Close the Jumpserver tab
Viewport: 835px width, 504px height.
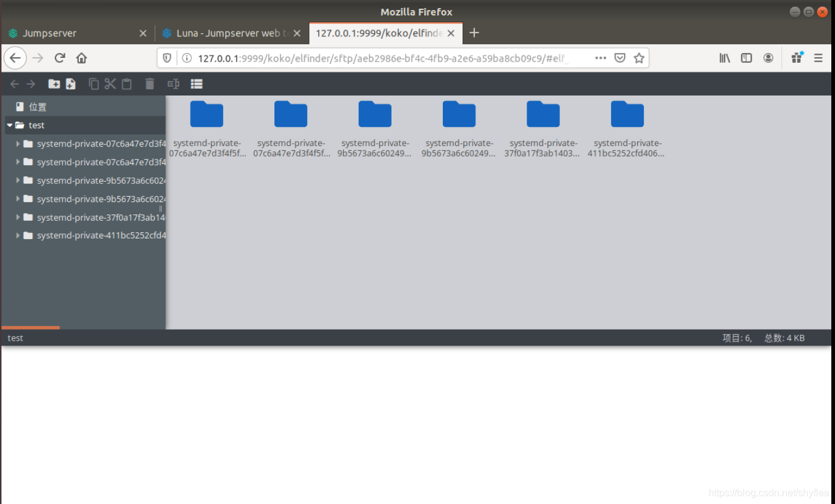143,33
